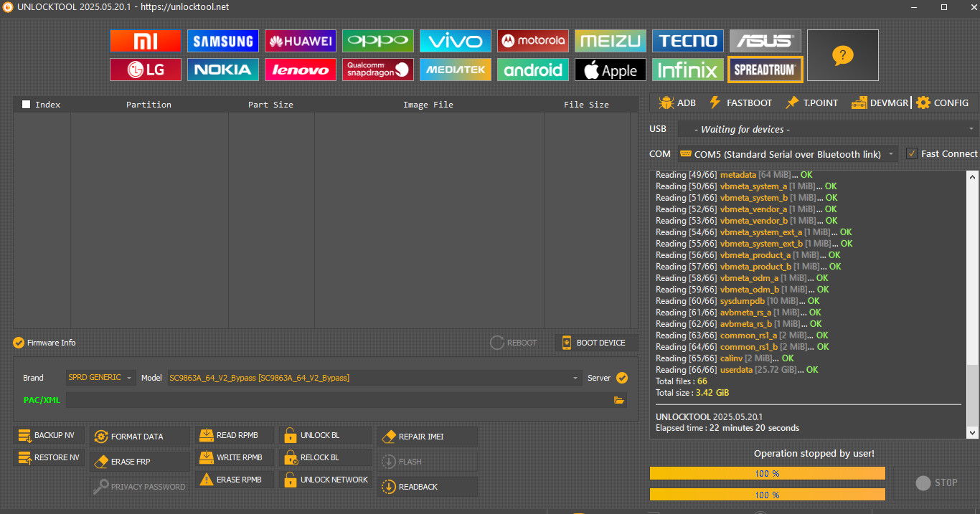Browse for PAC/XML file with folder icon
Image resolution: width=980 pixels, height=514 pixels.
point(618,400)
